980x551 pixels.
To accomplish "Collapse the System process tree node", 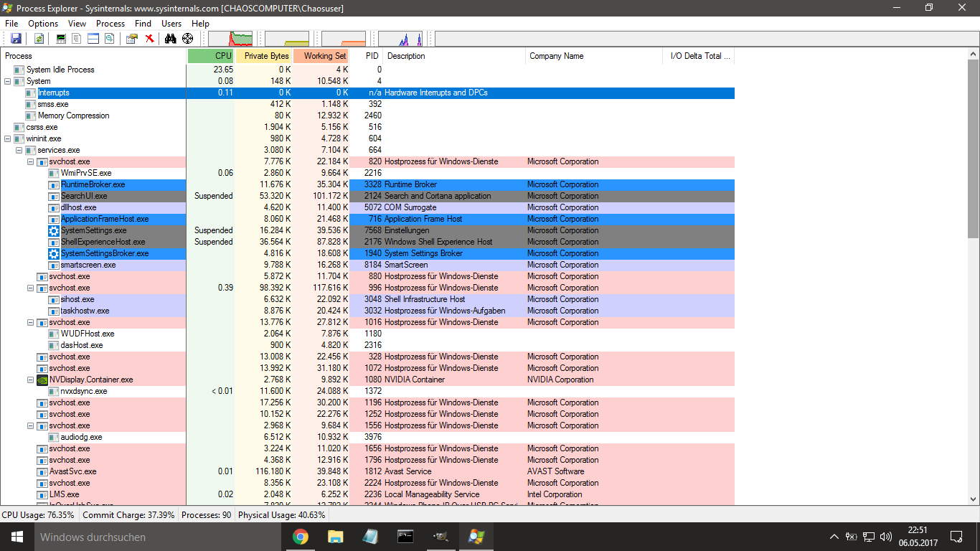I will click(x=7, y=81).
